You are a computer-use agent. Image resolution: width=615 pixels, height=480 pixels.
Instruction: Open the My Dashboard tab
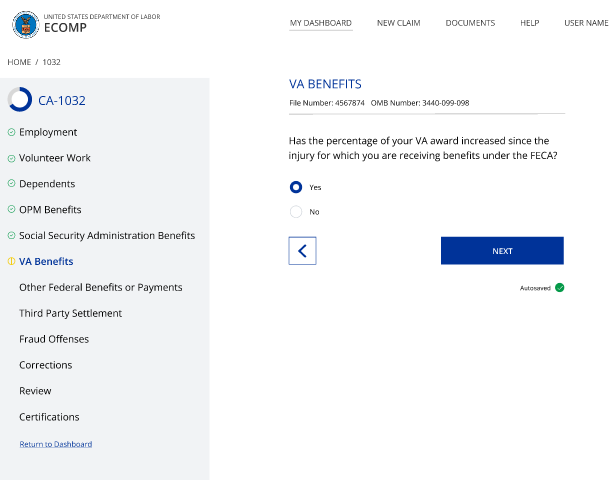click(320, 23)
